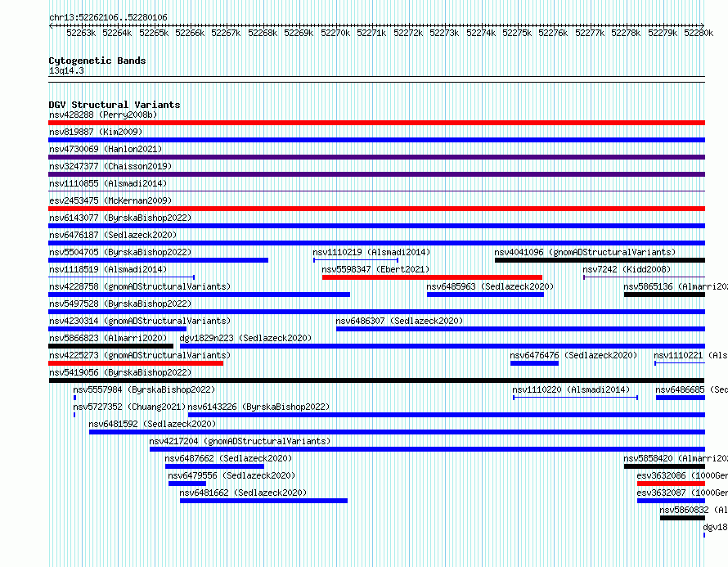Click nsv6479556 (Sedlazeck2020) label
Image resolution: width=728 pixels, height=567 pixels.
(231, 475)
